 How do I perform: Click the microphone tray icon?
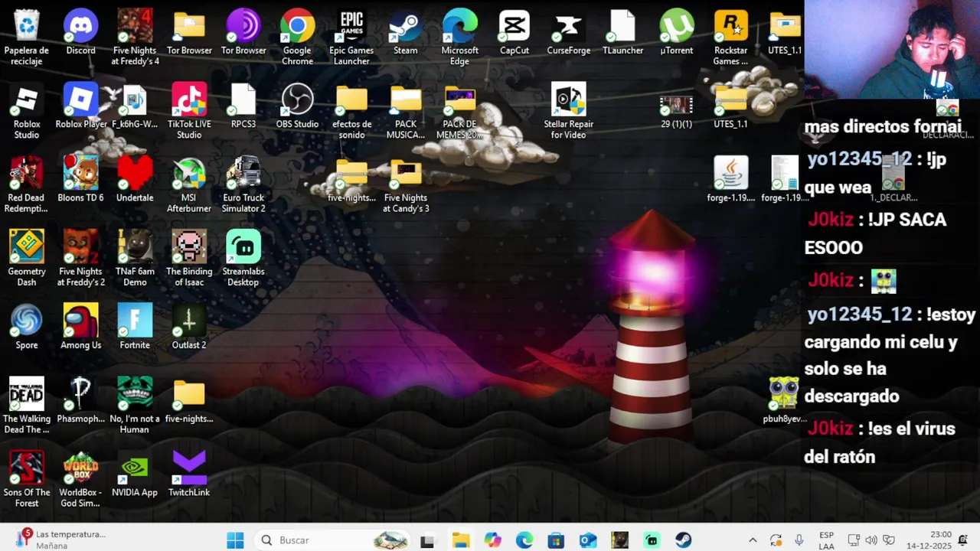[799, 540]
